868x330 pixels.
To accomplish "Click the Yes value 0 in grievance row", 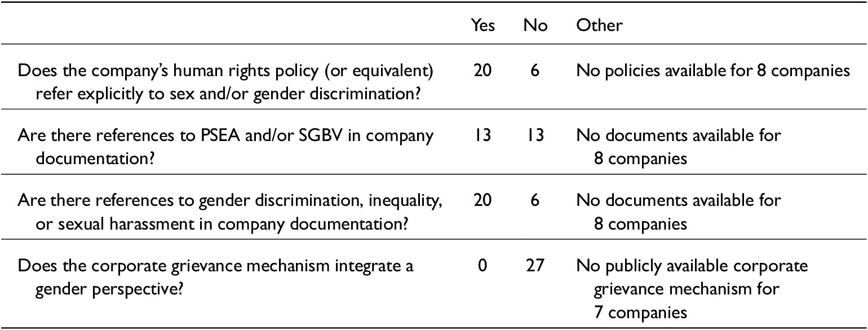I will point(482,265).
